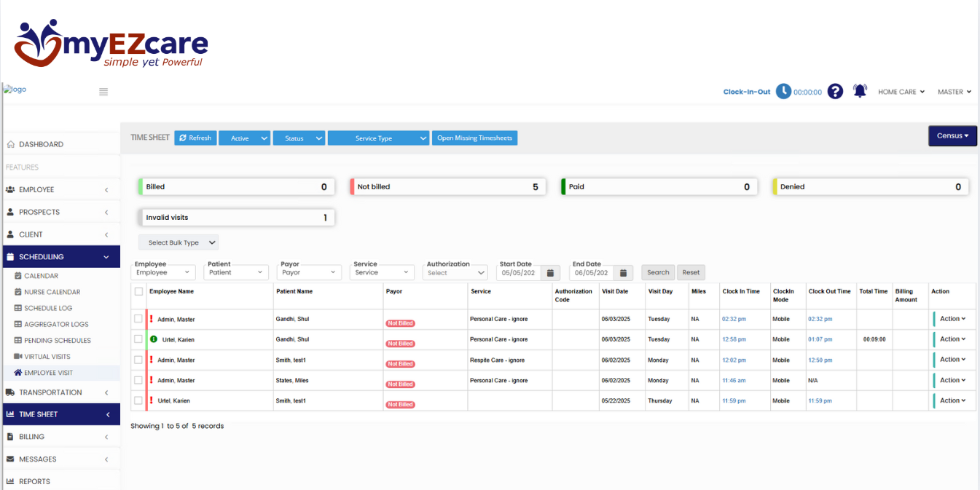
Task: Click the Transportation truck icon
Action: 10,392
